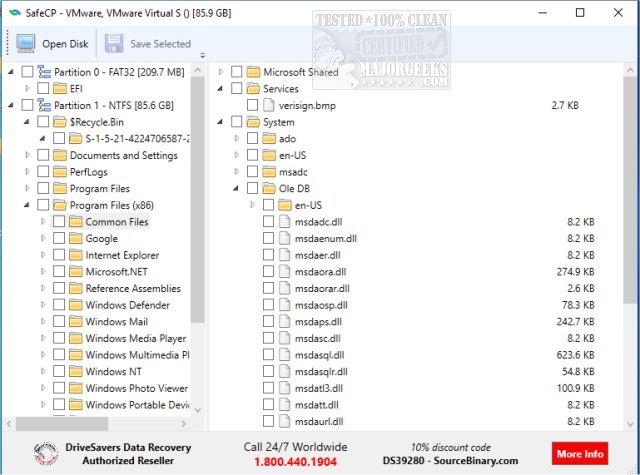Click the Windows Mail folder icon

[76, 322]
